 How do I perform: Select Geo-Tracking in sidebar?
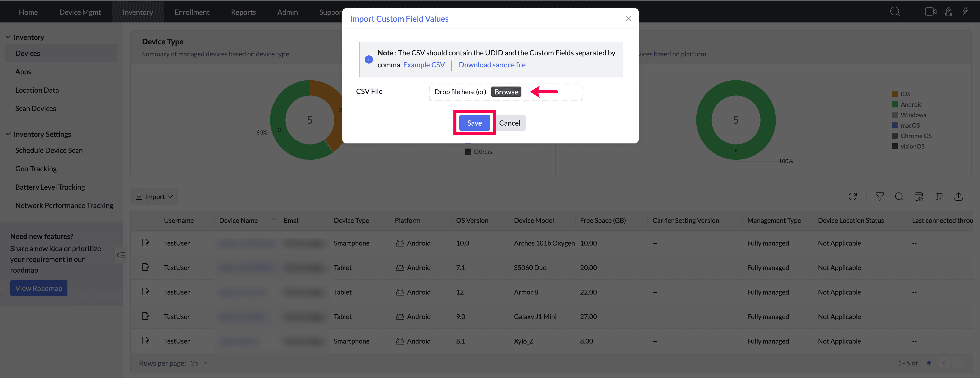36,168
